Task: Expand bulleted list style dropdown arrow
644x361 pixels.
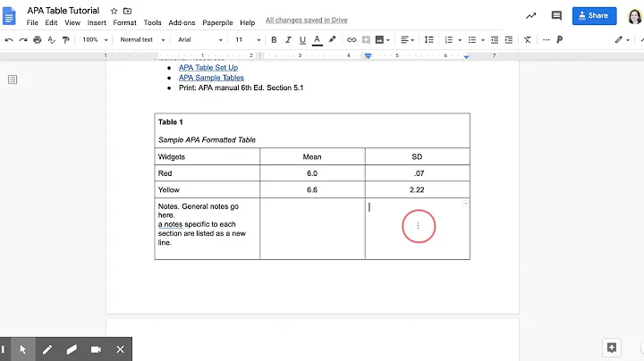Action: click(x=483, y=40)
